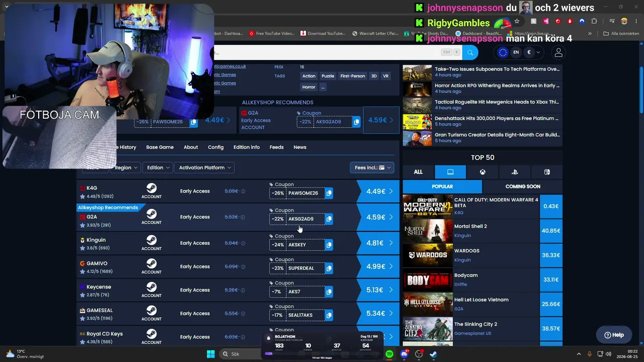Open the browser extensions puzzle icon

594,21
